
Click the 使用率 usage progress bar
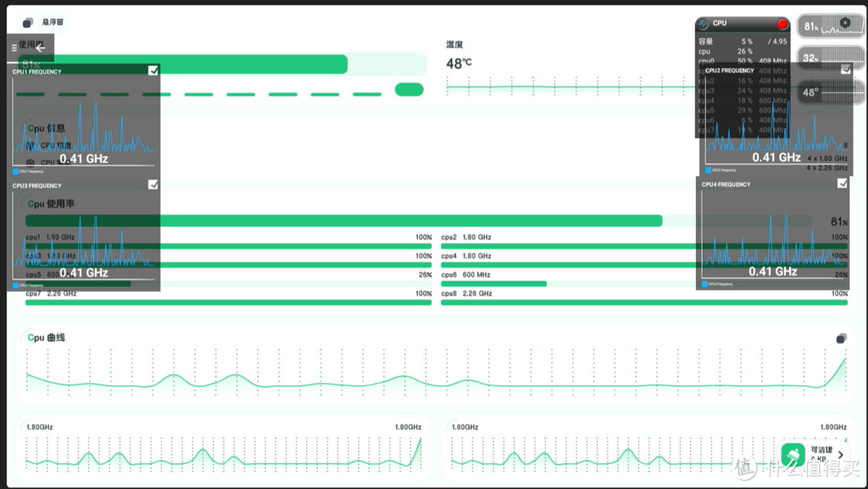click(223, 64)
